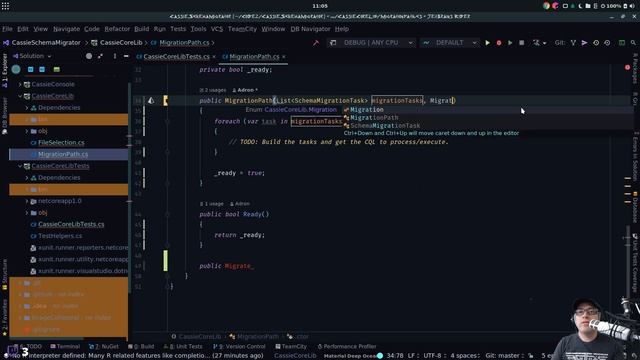Expand the netcoreapp1.0 folder
The width and height of the screenshot is (640, 360).
27,201
